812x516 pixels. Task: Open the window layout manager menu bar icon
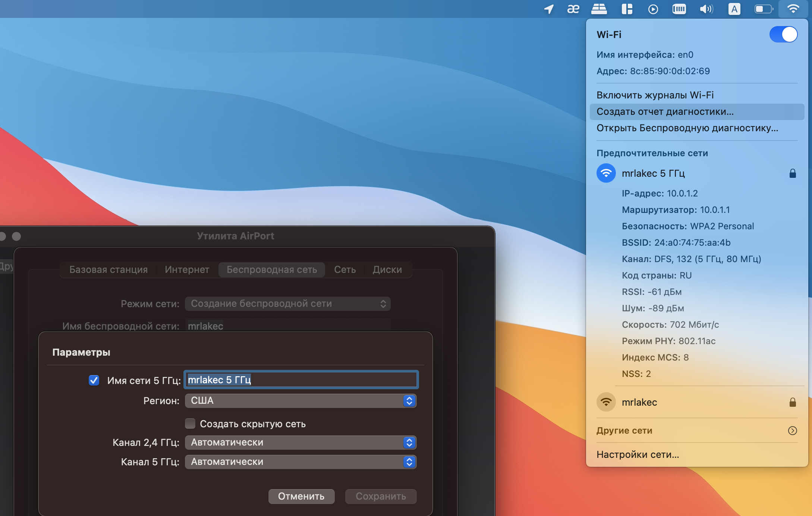coord(627,9)
